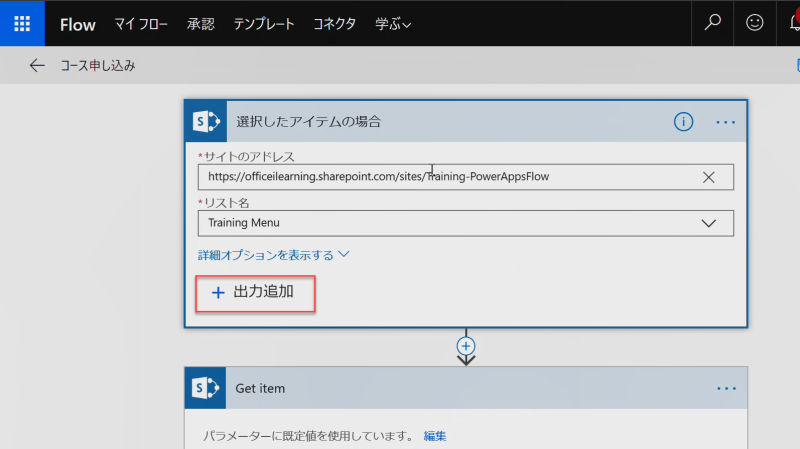The image size is (800, 449).
Task: Open the テンプレート menu item
Action: 264,24
